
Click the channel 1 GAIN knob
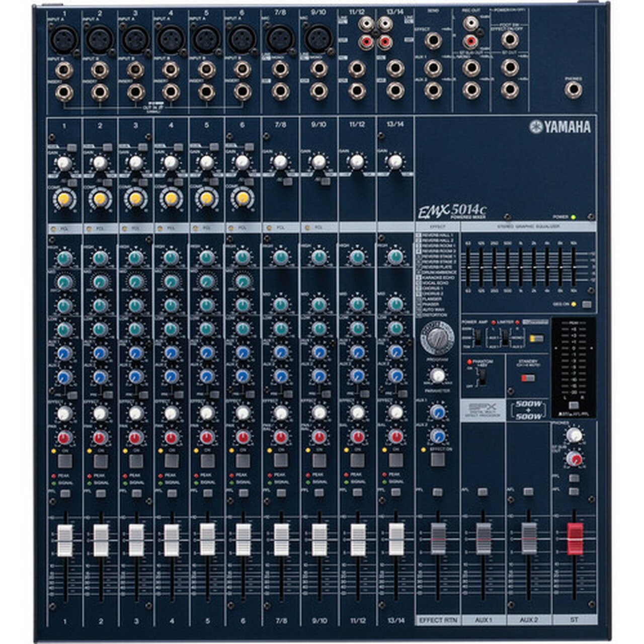click(63, 163)
